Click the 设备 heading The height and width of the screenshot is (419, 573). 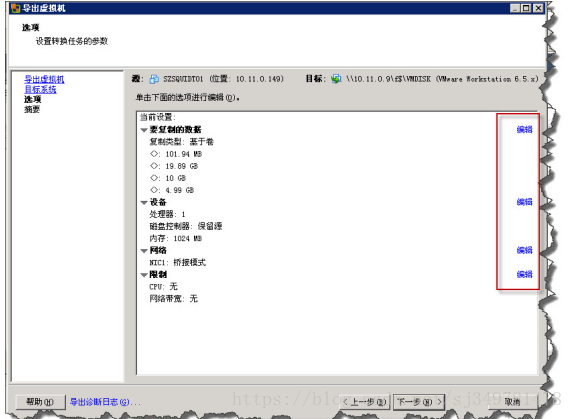tap(158, 202)
